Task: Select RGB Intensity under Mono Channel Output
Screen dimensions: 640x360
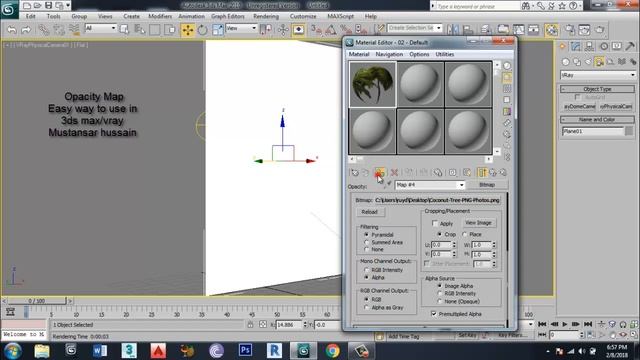Action: point(367,270)
